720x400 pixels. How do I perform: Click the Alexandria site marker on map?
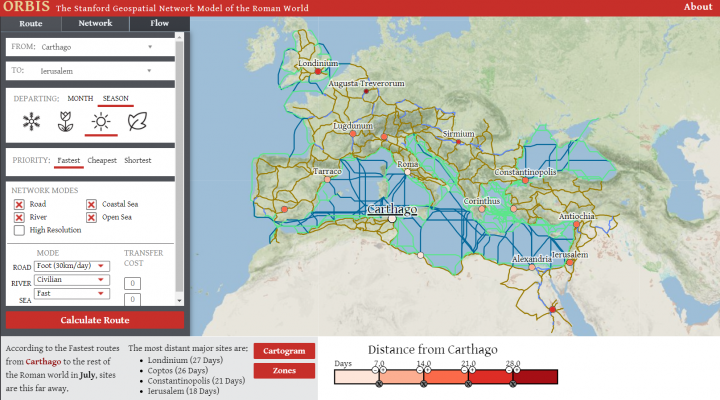click(x=532, y=265)
